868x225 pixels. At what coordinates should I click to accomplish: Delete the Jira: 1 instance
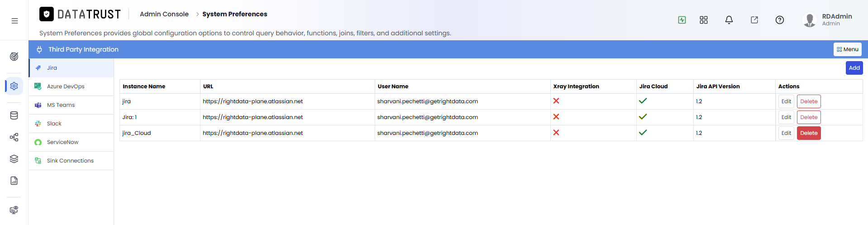(x=809, y=117)
